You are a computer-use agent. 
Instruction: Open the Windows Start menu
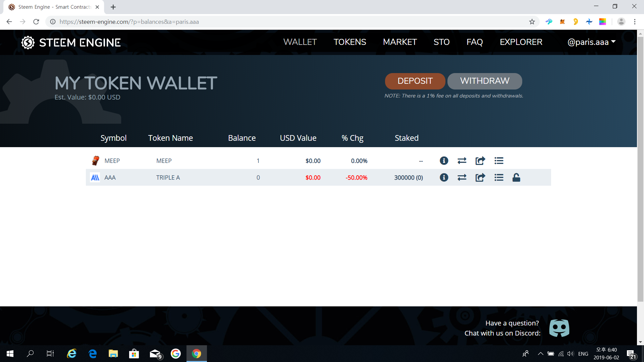tap(10, 354)
